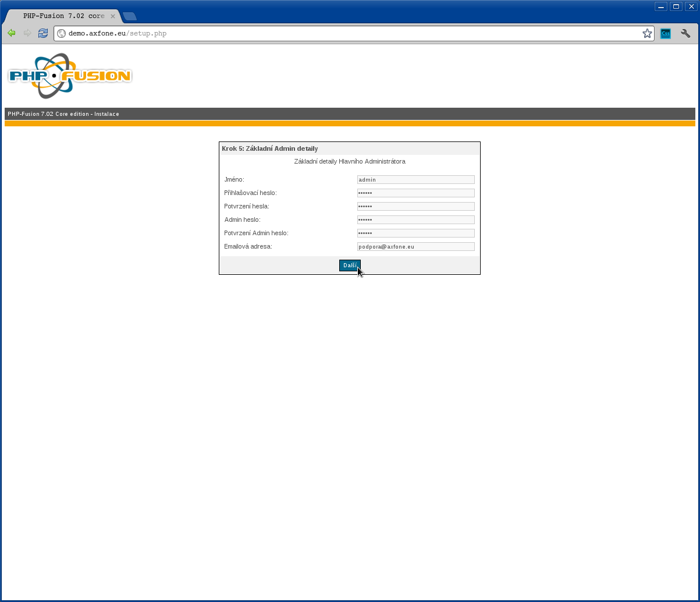Maximize the browser window
Image resolution: width=700 pixels, height=602 pixels.
click(x=676, y=6)
